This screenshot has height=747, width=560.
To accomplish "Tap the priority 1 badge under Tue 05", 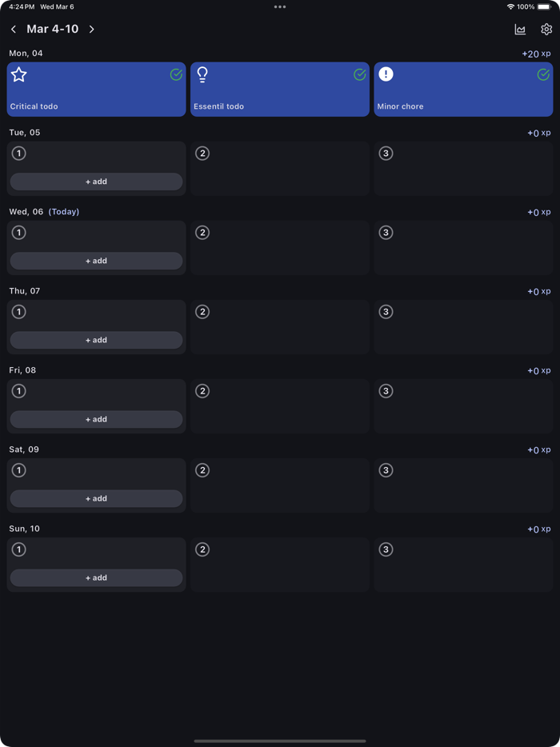I will [x=18, y=153].
